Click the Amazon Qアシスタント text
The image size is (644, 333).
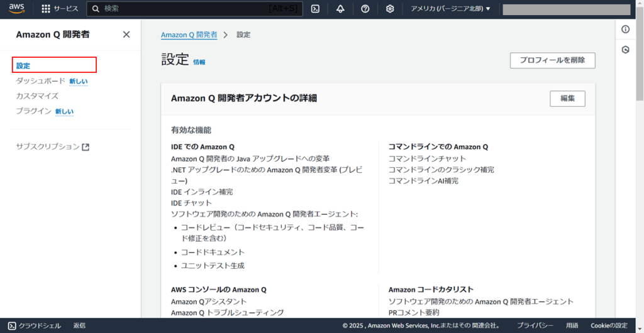209,302
